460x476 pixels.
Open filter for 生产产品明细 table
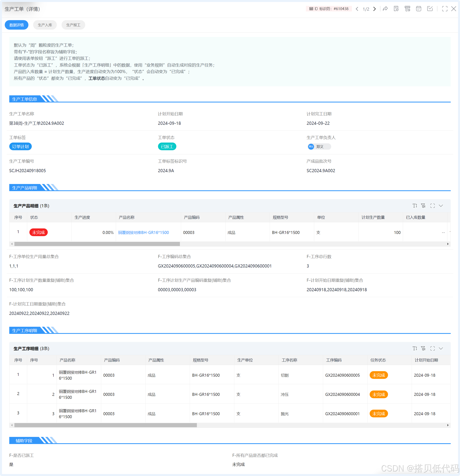[x=423, y=206]
